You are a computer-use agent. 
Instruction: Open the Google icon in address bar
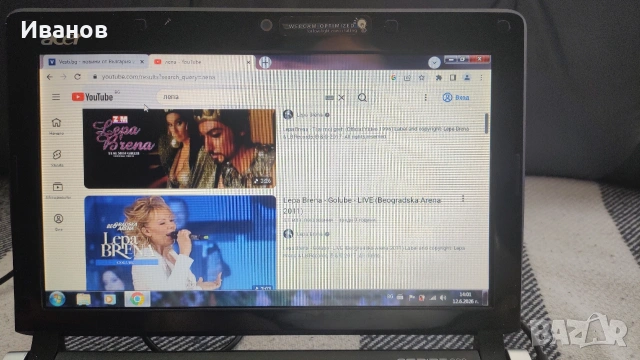point(393,77)
